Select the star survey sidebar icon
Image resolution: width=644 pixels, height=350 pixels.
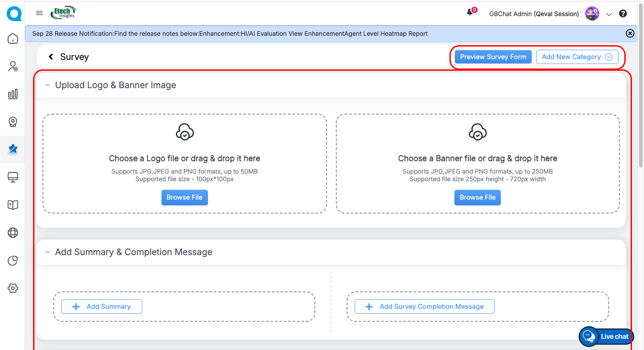pos(13,149)
